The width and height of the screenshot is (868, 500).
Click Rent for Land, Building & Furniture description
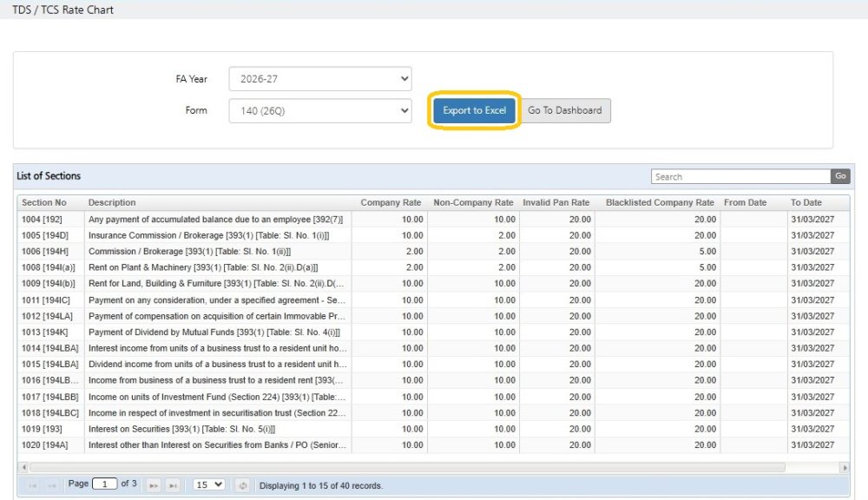216,284
